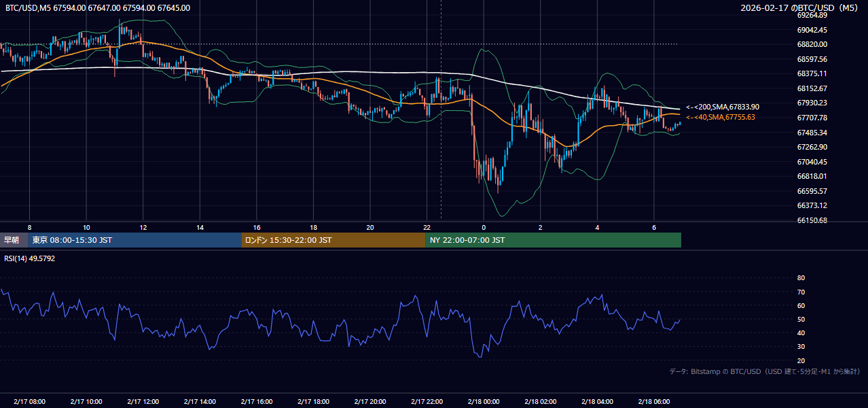Click RSI axis level 20

(801, 360)
